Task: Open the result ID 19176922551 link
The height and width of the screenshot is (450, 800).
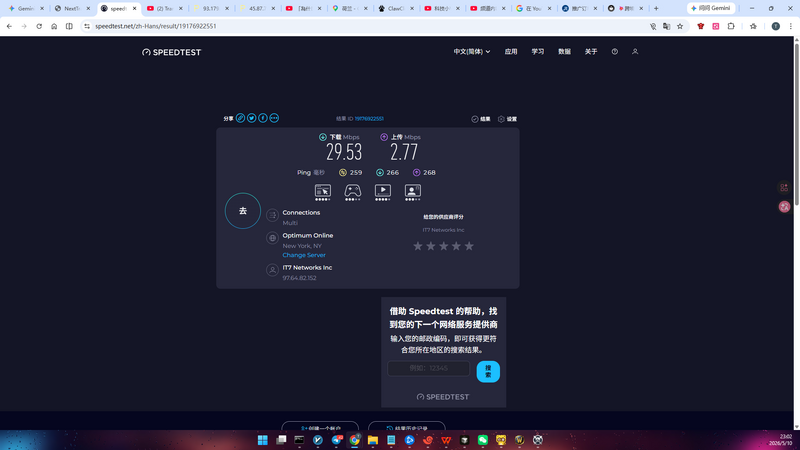Action: point(369,119)
